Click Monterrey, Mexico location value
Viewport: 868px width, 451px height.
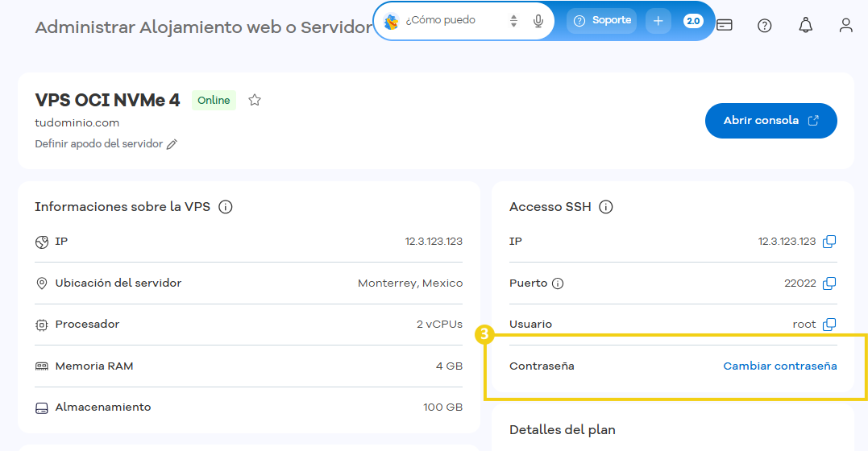410,283
